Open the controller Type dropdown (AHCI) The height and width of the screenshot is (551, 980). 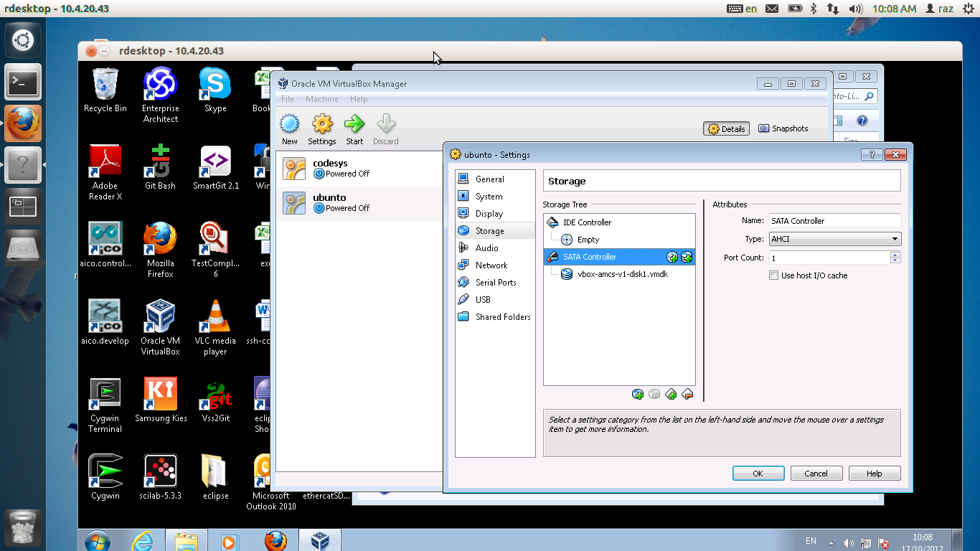835,239
